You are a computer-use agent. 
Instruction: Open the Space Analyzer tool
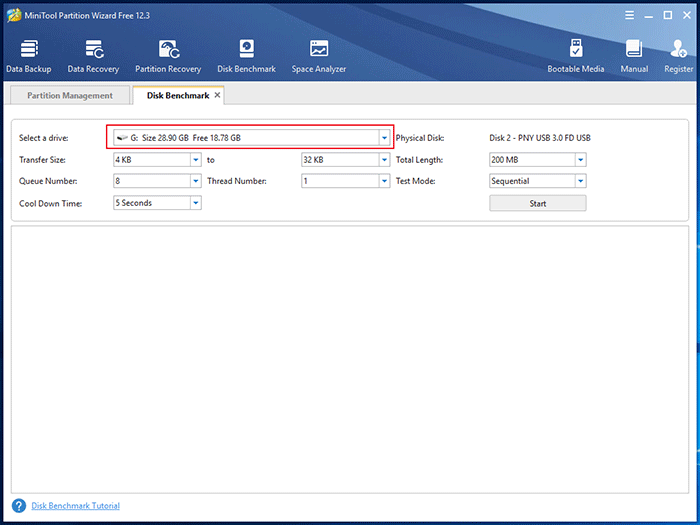pyautogui.click(x=319, y=56)
